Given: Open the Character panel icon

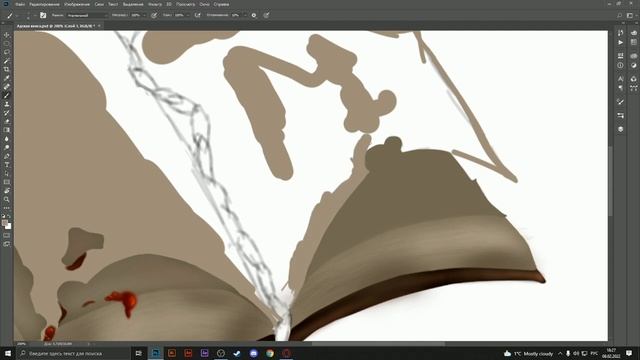Looking at the screenshot, I should tap(620, 78).
